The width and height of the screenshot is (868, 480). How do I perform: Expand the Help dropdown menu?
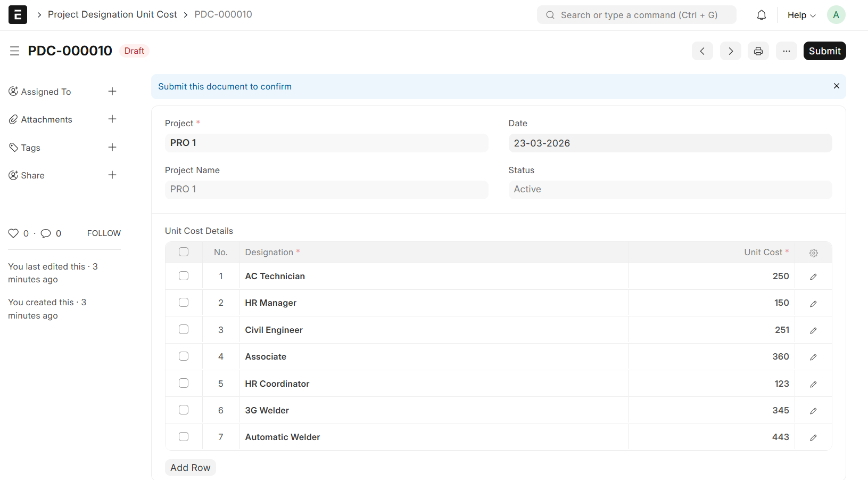pos(801,15)
